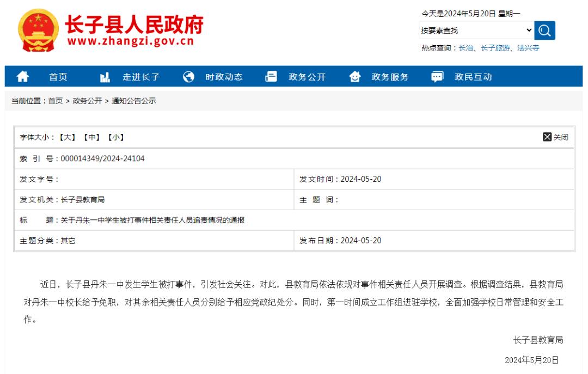Image resolution: width=588 pixels, height=374 pixels.
Task: Click the www.zhangzi.gov.cn URL text
Action: coord(131,41)
